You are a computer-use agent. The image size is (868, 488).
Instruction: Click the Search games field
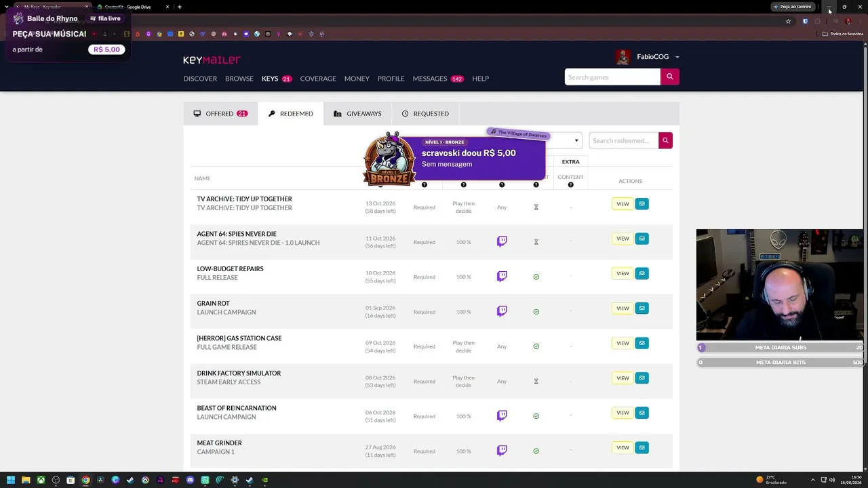[612, 77]
